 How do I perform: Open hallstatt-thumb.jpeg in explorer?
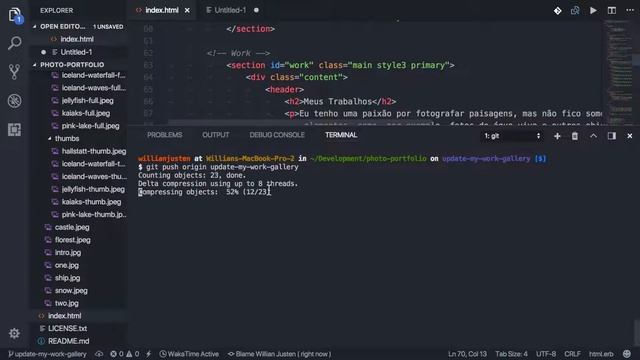point(94,151)
